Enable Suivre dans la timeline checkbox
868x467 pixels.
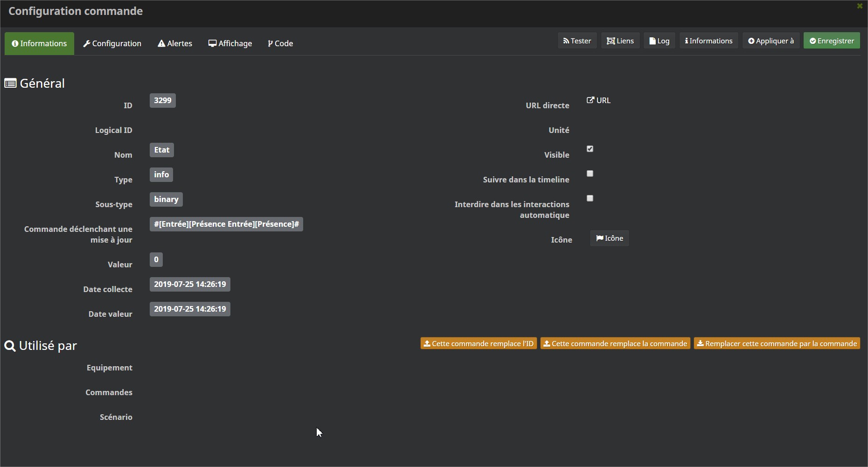coord(590,174)
